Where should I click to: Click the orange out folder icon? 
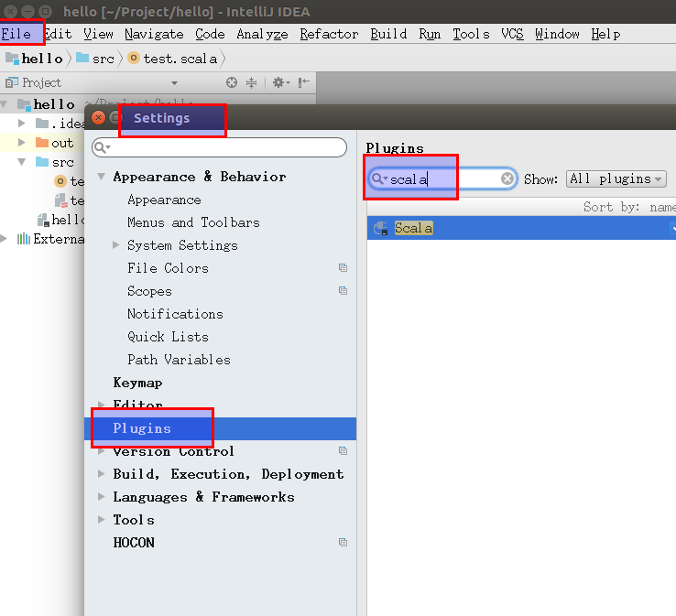[x=42, y=143]
